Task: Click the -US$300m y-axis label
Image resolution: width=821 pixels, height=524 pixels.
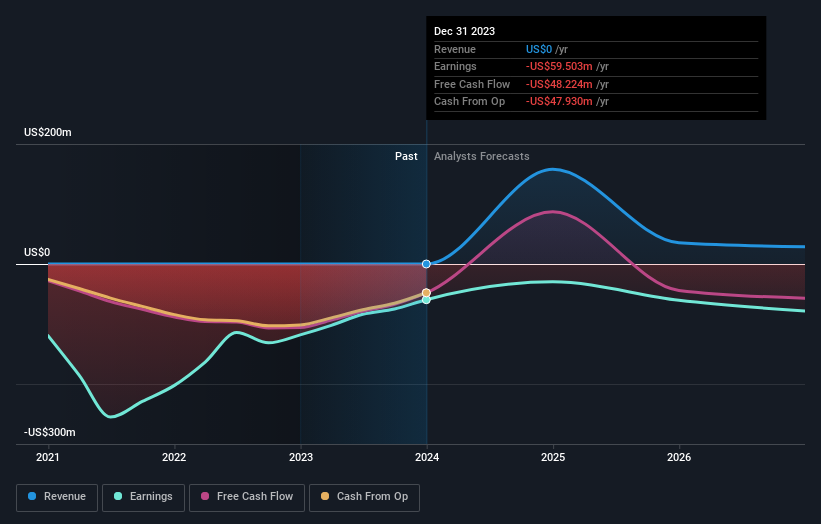Action: coord(50,432)
